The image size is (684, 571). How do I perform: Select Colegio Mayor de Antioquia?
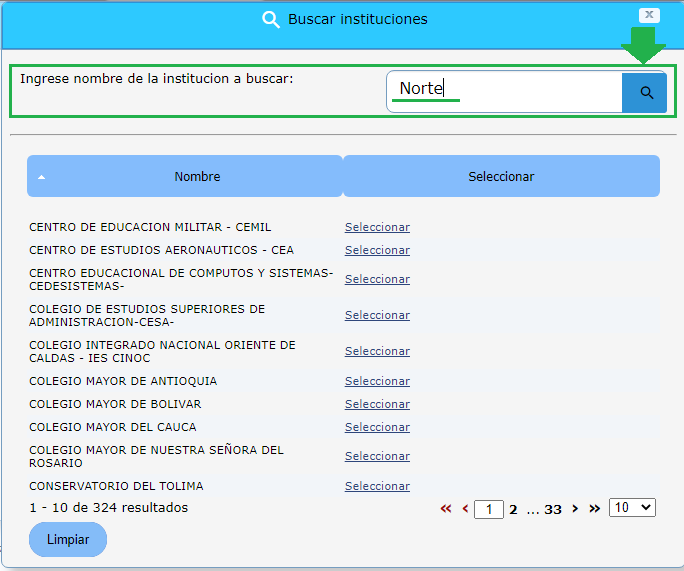[377, 381]
